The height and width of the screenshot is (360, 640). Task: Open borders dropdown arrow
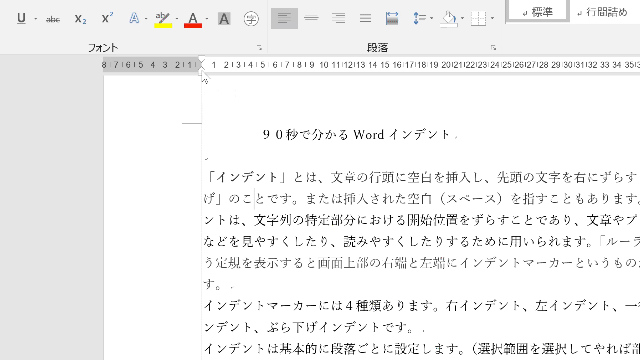click(x=492, y=18)
